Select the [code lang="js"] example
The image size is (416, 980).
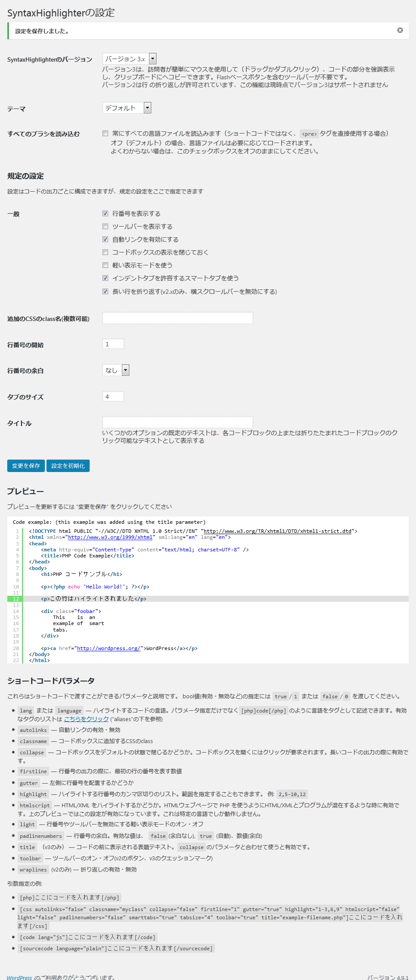(87, 937)
